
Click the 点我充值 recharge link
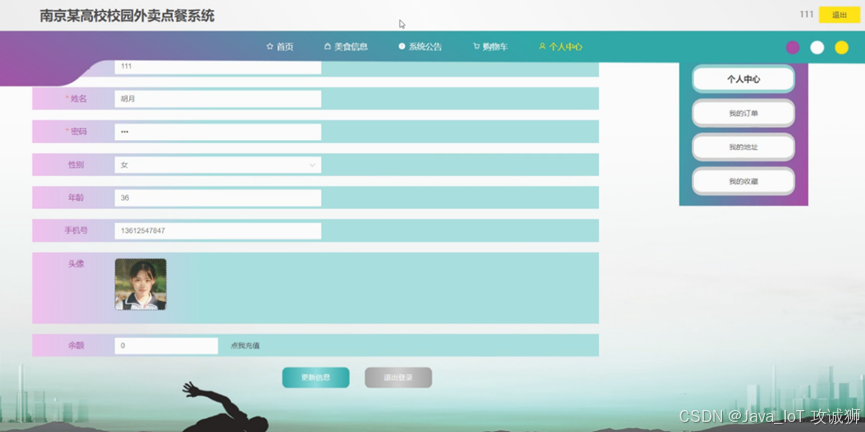245,346
